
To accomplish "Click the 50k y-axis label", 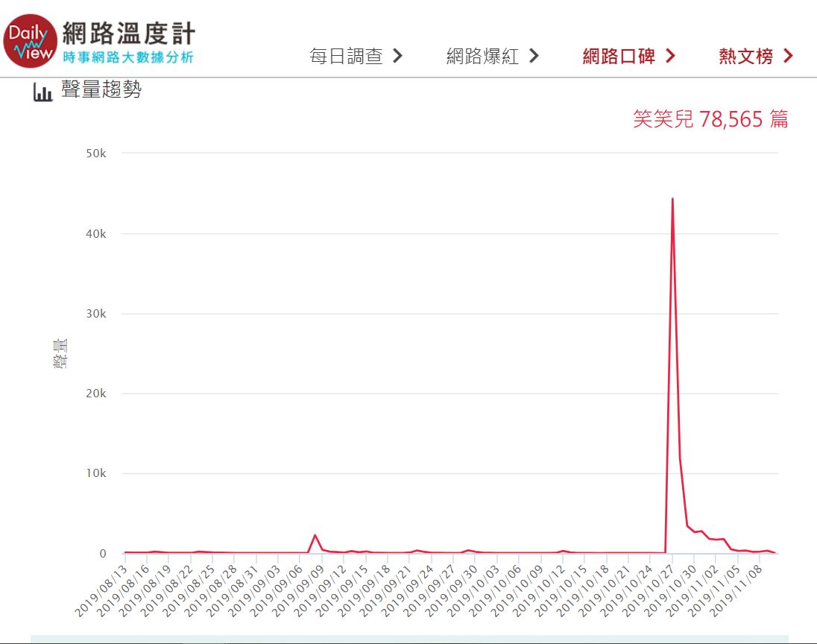I will (96, 154).
